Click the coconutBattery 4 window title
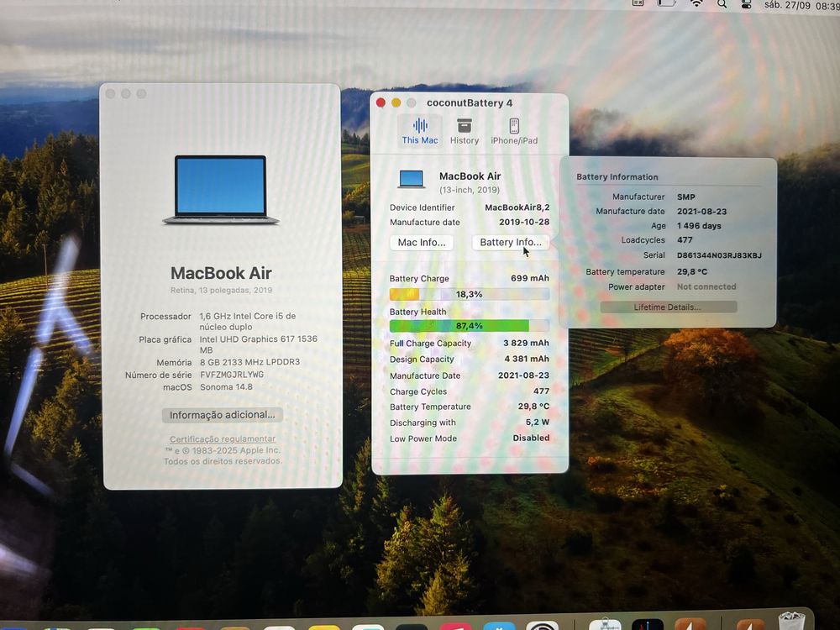 (470, 102)
